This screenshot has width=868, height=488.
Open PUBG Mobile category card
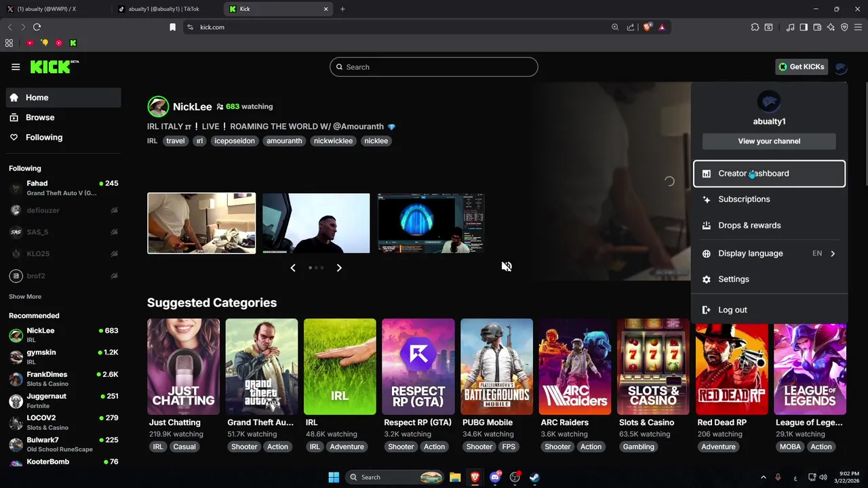[x=496, y=367]
